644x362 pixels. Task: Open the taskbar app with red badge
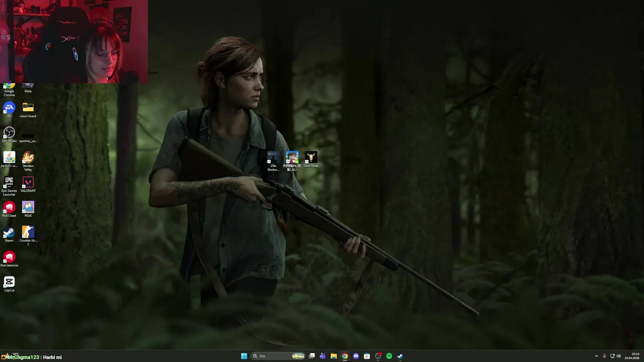point(378,356)
